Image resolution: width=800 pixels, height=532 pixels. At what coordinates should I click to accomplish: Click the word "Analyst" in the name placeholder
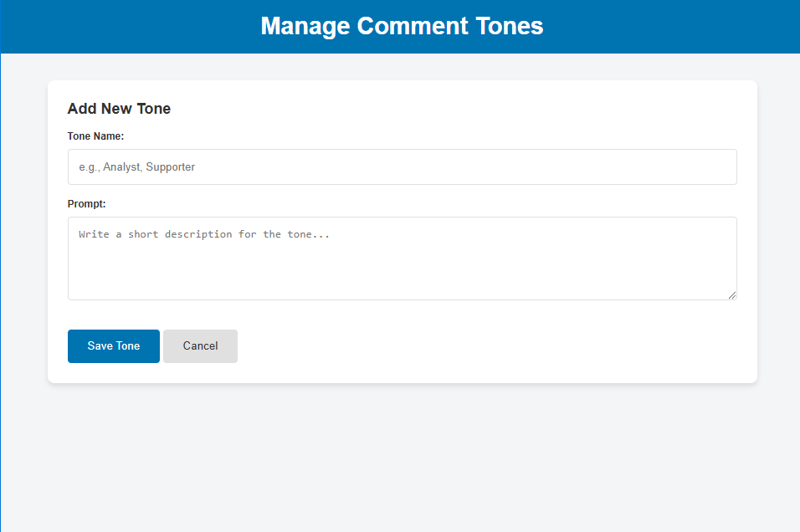coord(122,167)
